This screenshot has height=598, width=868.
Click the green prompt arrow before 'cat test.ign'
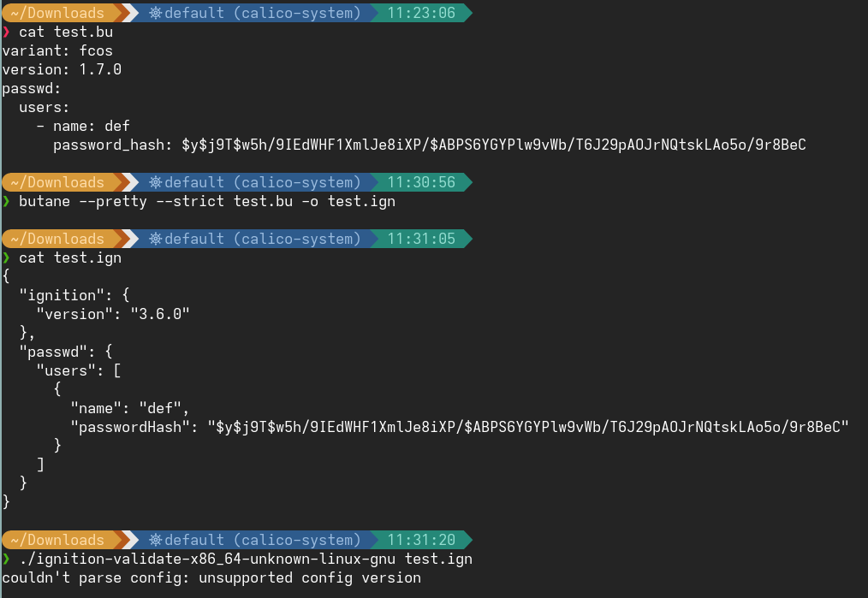(6, 258)
